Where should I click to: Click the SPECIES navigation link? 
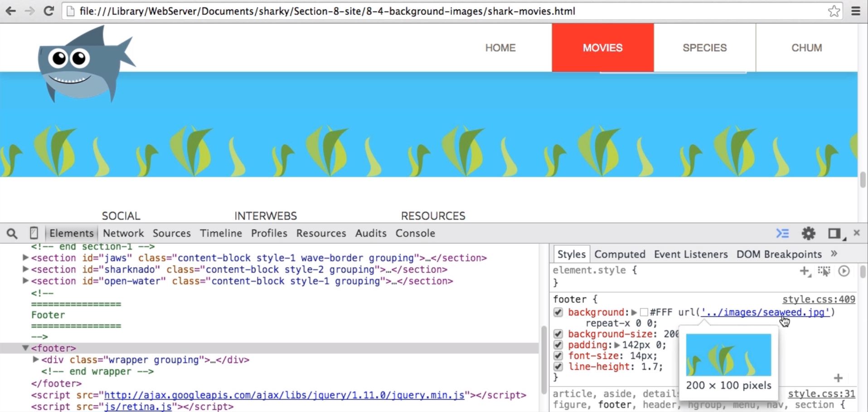tap(704, 48)
